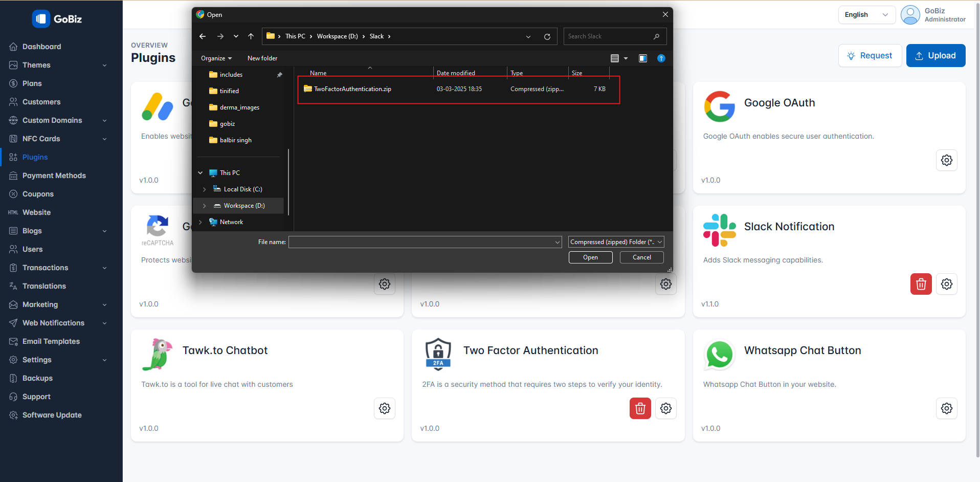Click the refresh icon in file dialog
The width and height of the screenshot is (980, 482).
(547, 36)
